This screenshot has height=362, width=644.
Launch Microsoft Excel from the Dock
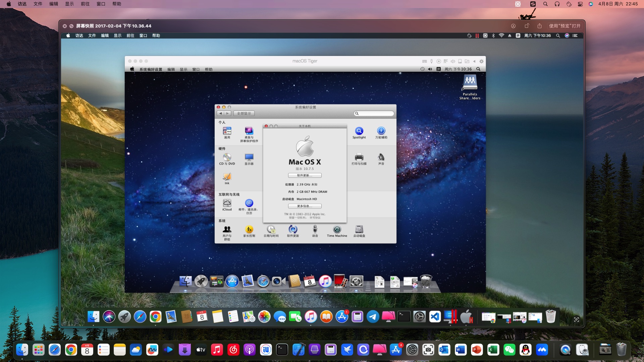(493, 350)
